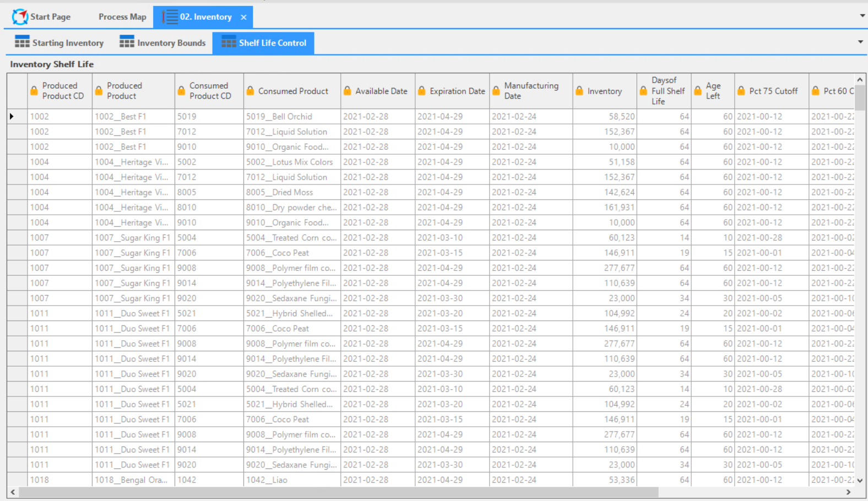Click the grid icon beside Shelf Life Control
The width and height of the screenshot is (868, 501).
(229, 42)
